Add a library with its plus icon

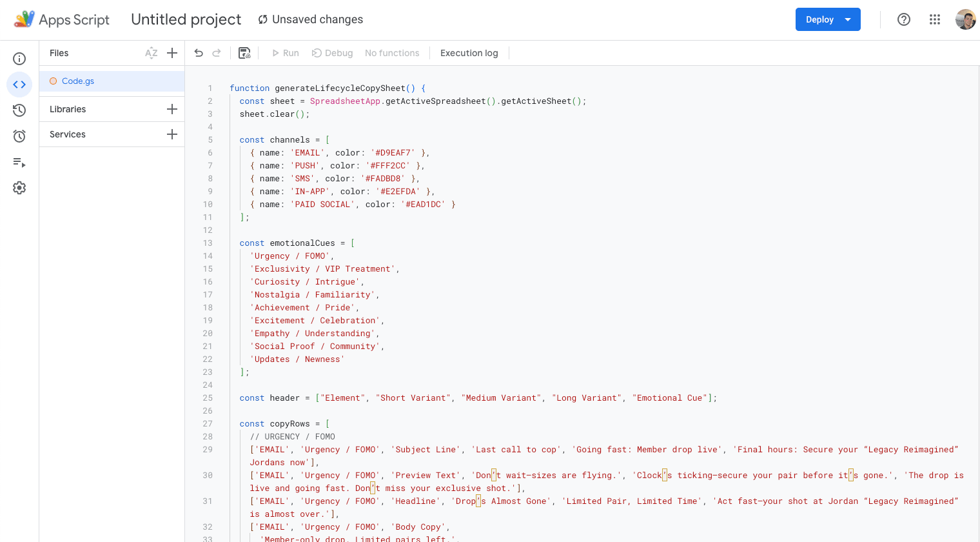point(171,109)
